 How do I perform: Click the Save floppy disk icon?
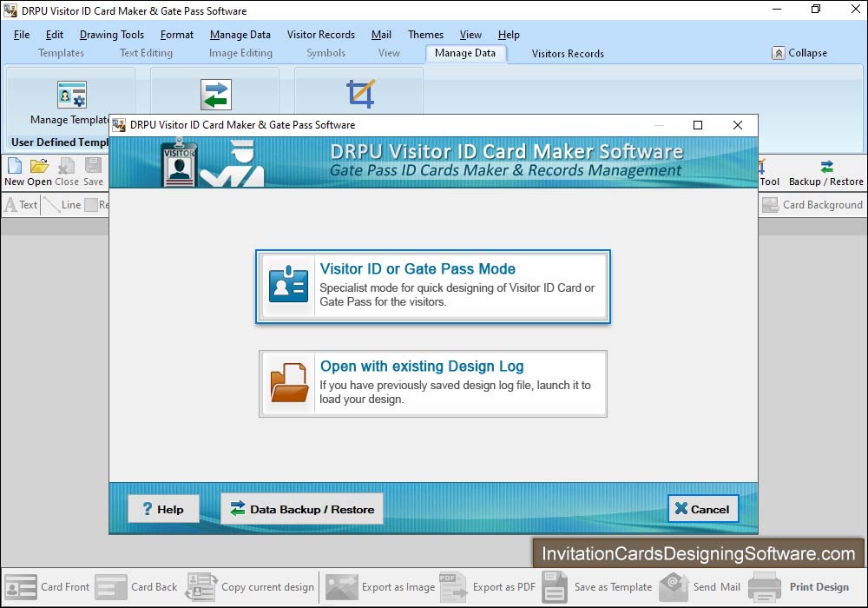(93, 166)
